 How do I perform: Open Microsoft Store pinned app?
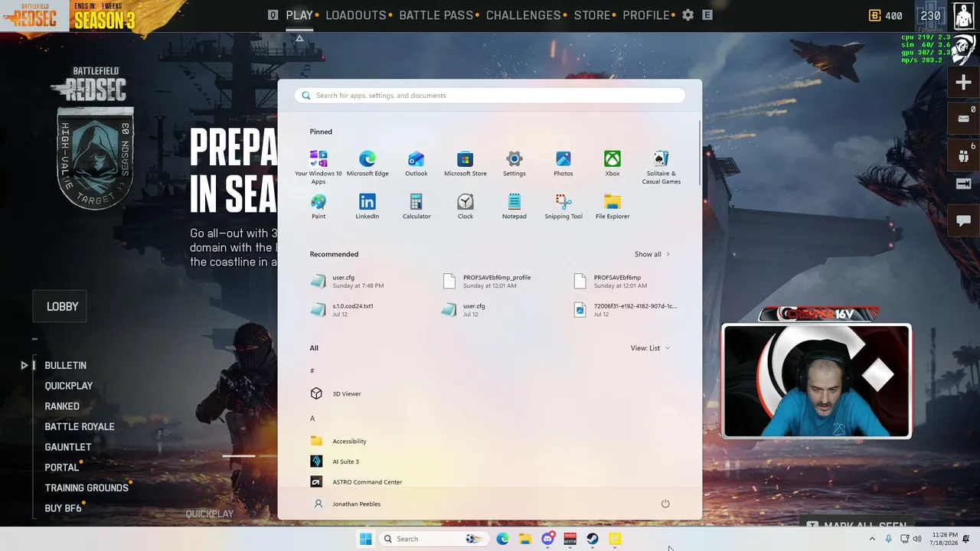[x=465, y=164]
